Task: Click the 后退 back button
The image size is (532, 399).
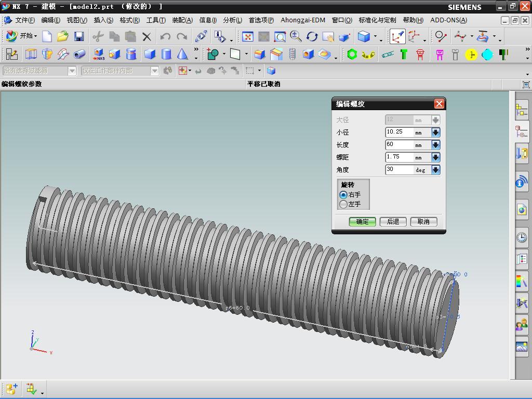Action: (x=393, y=221)
